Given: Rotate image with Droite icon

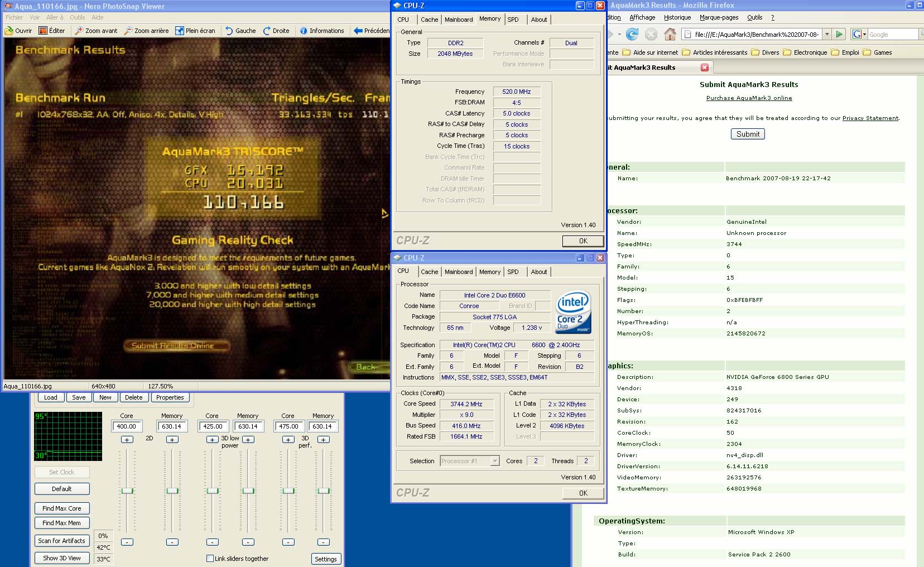Looking at the screenshot, I should tap(267, 31).
